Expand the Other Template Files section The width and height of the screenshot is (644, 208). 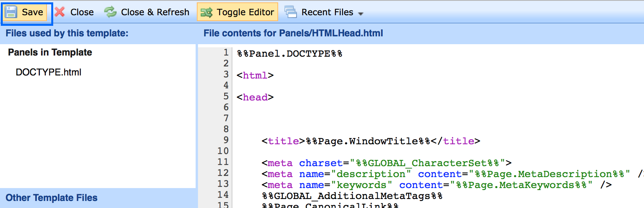click(51, 198)
